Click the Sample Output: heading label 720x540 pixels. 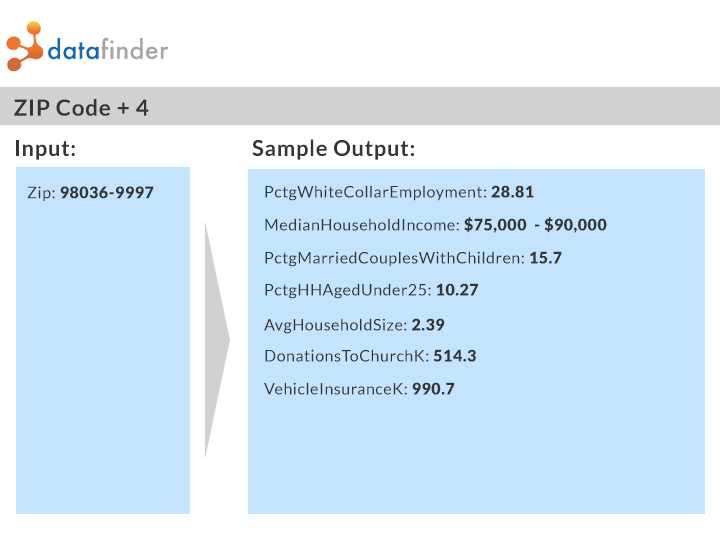coord(333,149)
